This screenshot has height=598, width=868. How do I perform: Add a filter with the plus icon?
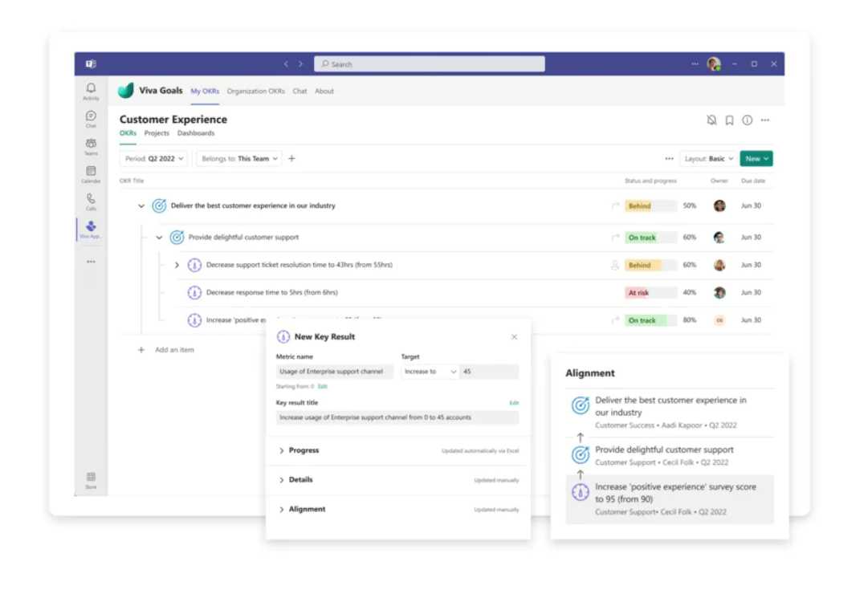pos(291,159)
